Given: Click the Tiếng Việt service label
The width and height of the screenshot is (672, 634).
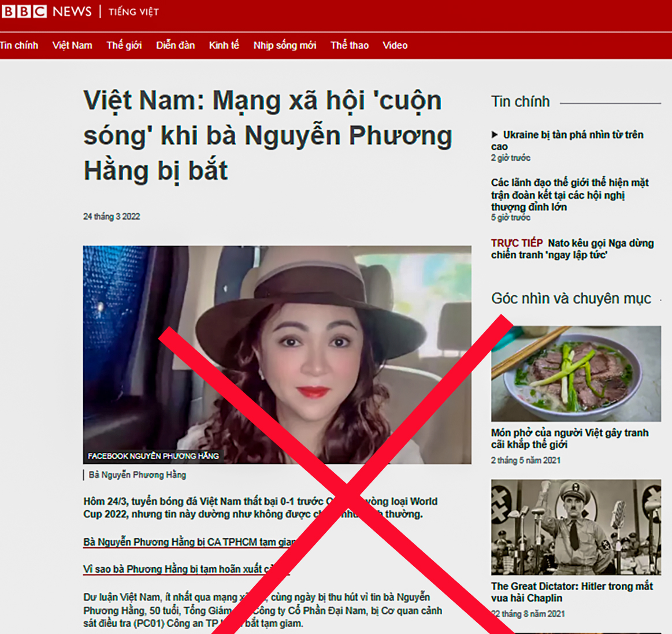Looking at the screenshot, I should coord(133,12).
